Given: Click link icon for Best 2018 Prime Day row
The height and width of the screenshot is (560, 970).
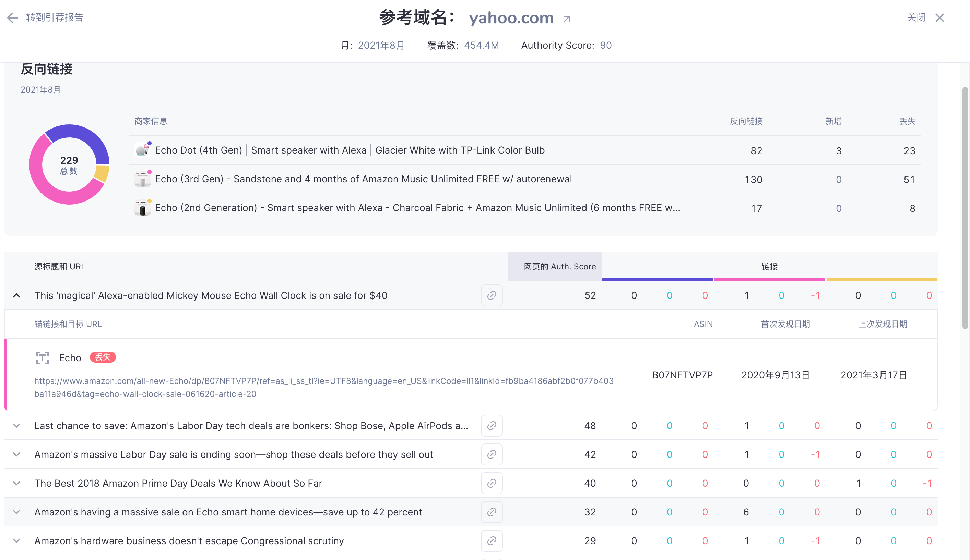Looking at the screenshot, I should pos(492,483).
